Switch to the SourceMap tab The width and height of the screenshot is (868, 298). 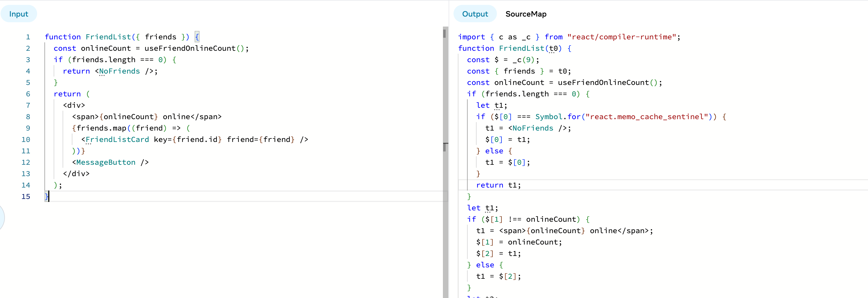[x=525, y=14]
